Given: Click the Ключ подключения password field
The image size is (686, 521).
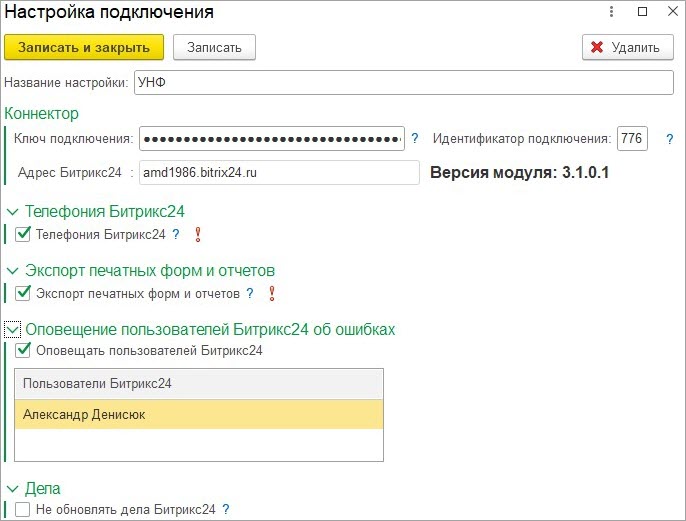Looking at the screenshot, I should click(x=272, y=139).
